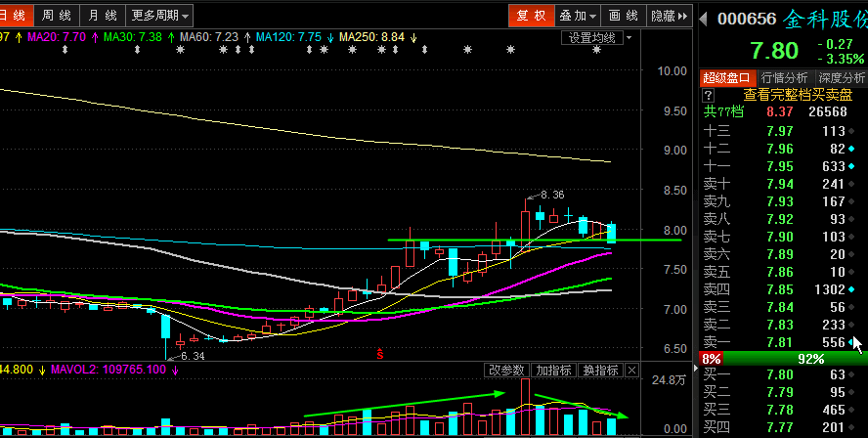Screen dimensions: 868x438
Task: Click the 买一 price 7.80 in order book
Action: (780, 374)
